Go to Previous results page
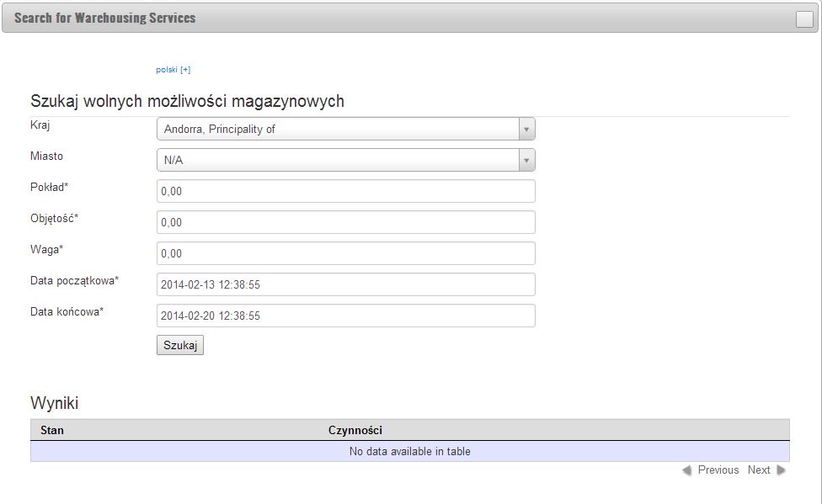 click(x=718, y=470)
